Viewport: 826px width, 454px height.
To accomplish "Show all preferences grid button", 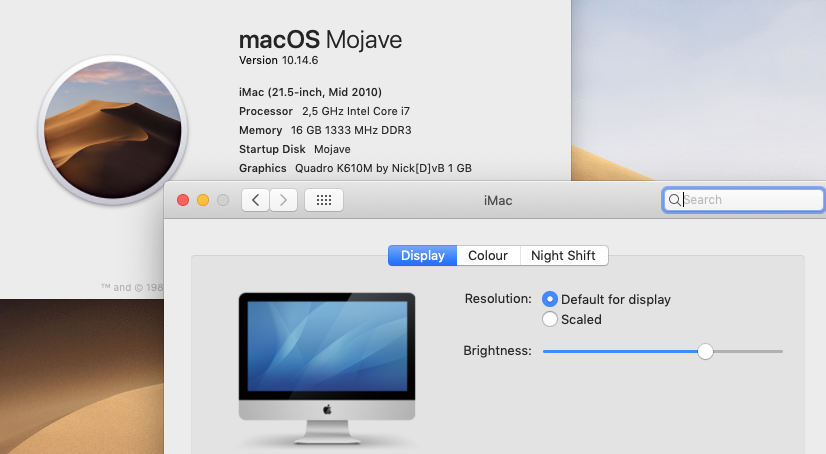I will pos(324,200).
